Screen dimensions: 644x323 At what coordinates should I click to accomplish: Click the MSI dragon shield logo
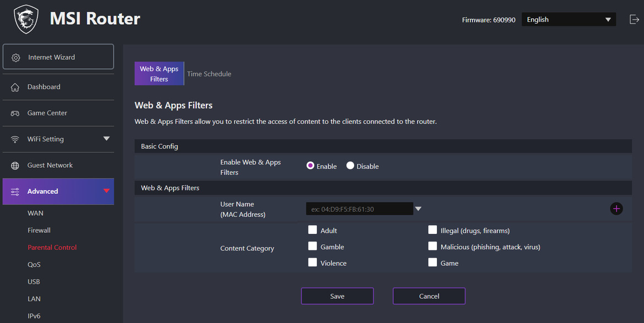26,19
